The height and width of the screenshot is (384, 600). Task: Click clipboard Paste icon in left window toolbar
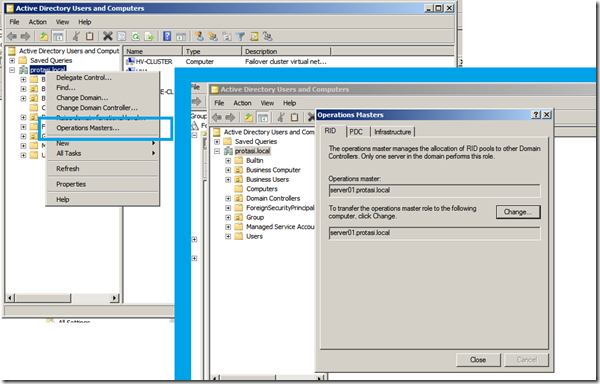pos(90,36)
